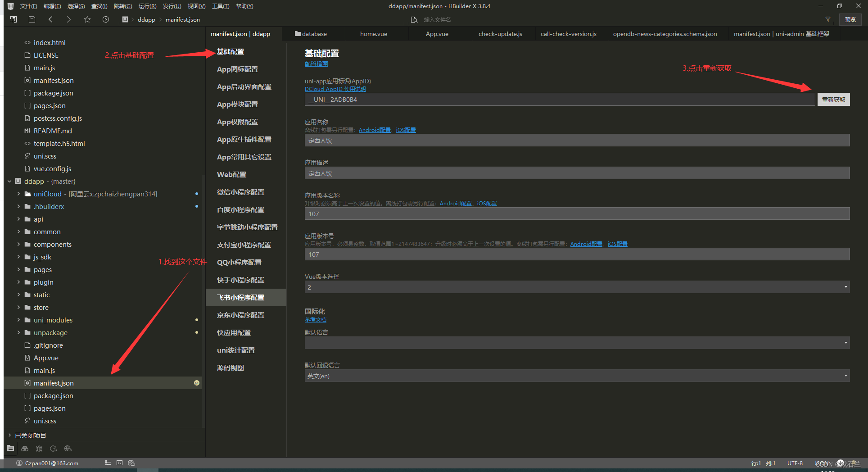Click the save (floppy disk) toolbar icon

pyautogui.click(x=32, y=19)
